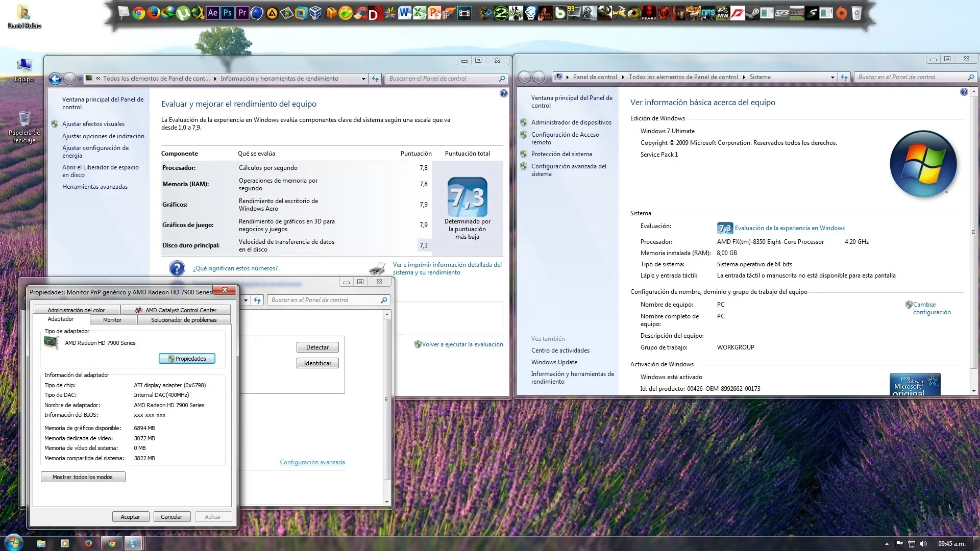
Task: Click the Chrome icon in the taskbar
Action: tap(112, 543)
